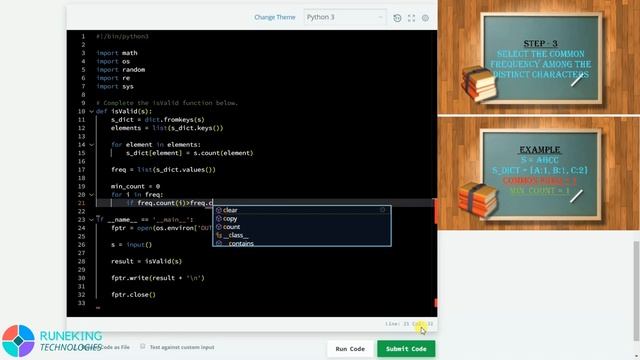
Task: Place cursor on line 19 min_count = 0
Action: [135, 187]
